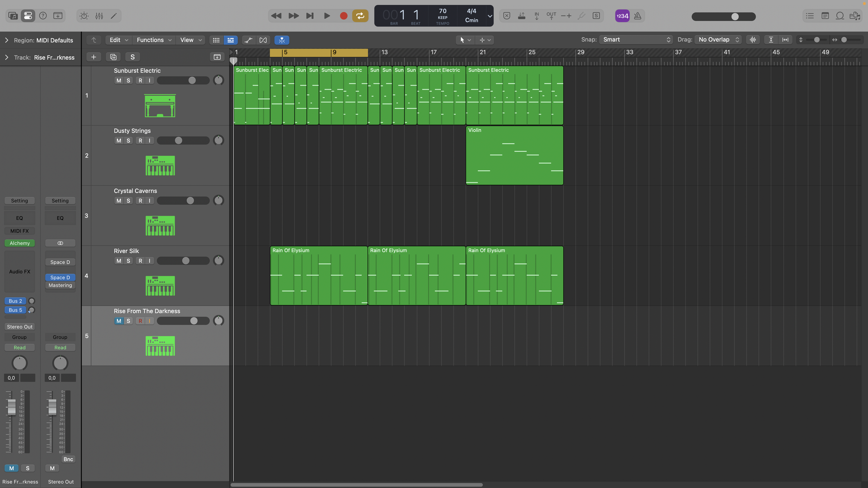
Task: Toggle Cycle mode button
Action: pyautogui.click(x=360, y=16)
